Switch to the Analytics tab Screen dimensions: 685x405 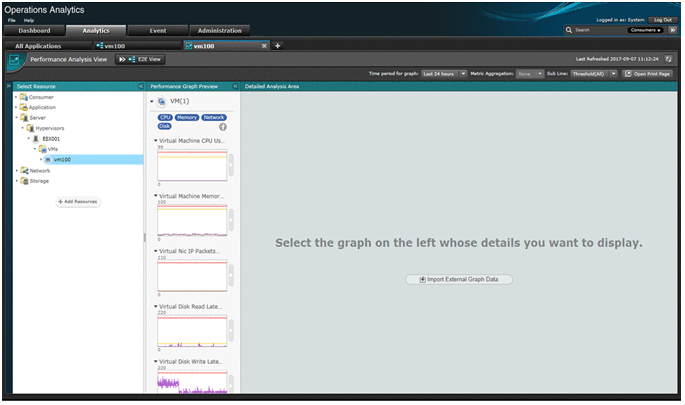coord(96,31)
